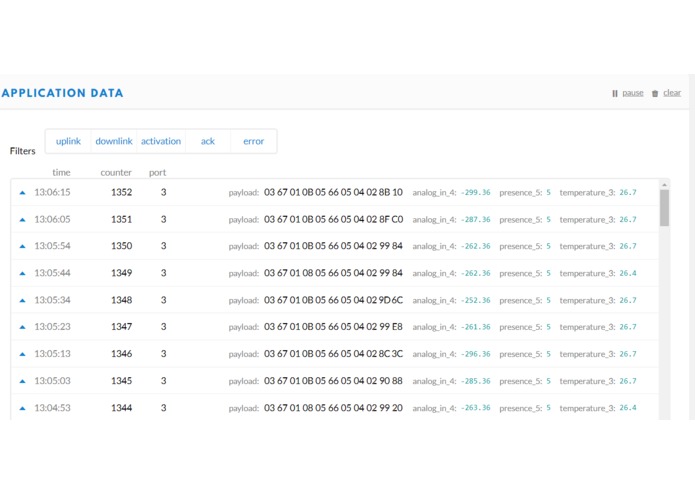Image resolution: width=695 pixels, height=494 pixels.
Task: Click analog_in_4 value -285.36
Action: (476, 381)
